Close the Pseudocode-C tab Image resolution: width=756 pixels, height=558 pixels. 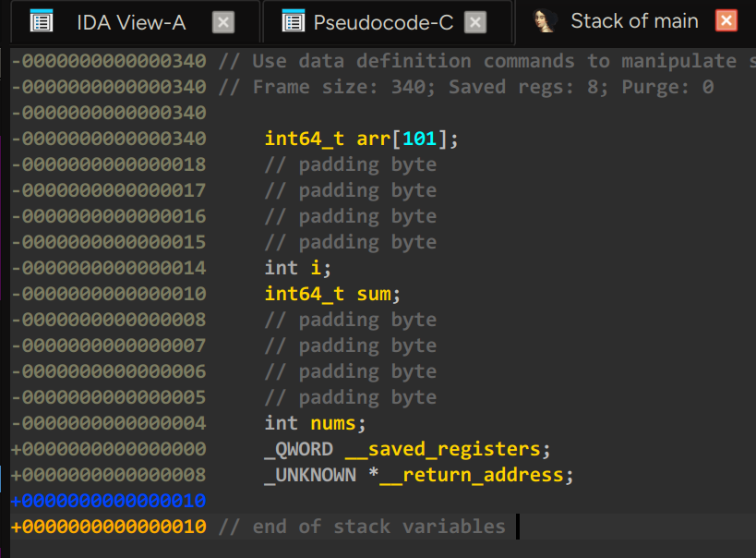tap(474, 20)
